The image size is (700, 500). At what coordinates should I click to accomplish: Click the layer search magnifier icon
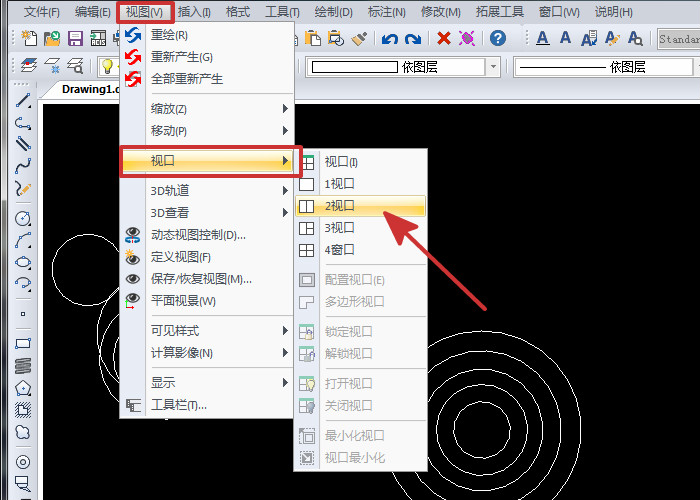point(75,66)
